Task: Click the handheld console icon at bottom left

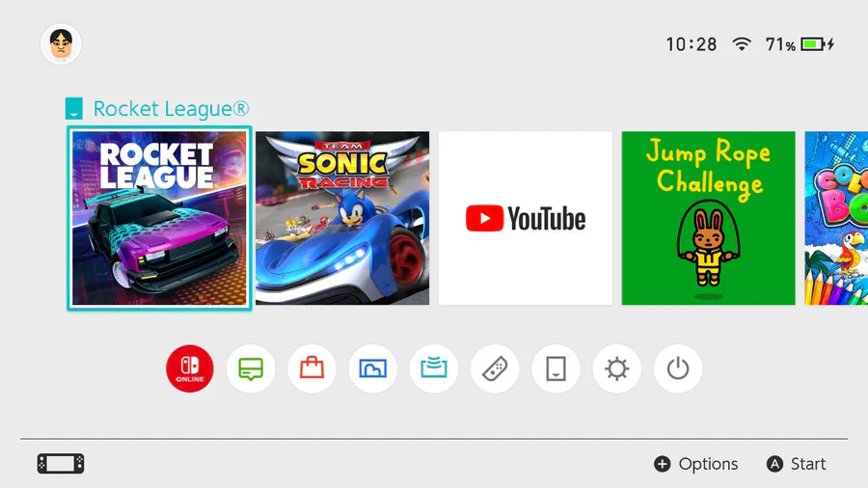Action: pyautogui.click(x=61, y=464)
